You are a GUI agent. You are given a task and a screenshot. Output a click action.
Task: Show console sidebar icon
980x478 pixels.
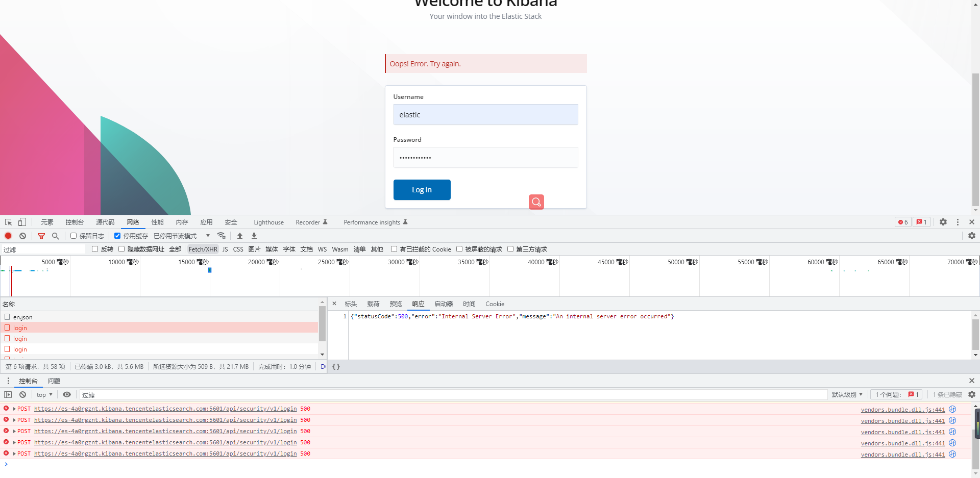[x=8, y=394]
